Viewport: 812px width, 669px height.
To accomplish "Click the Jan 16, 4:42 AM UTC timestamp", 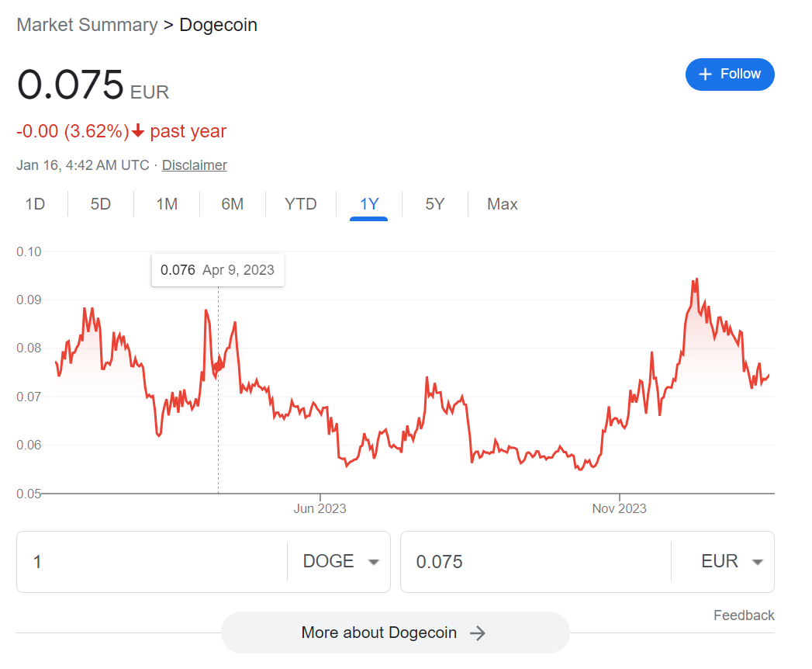I will (83, 165).
